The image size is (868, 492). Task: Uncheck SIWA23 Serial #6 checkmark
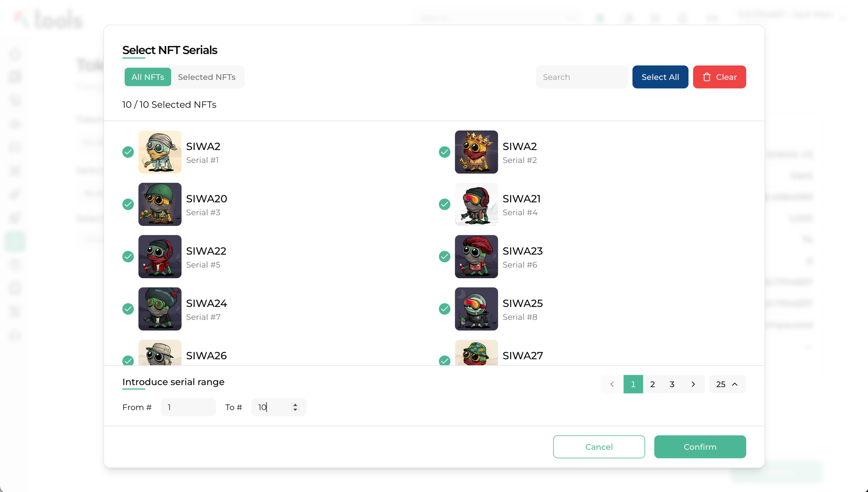pos(445,257)
